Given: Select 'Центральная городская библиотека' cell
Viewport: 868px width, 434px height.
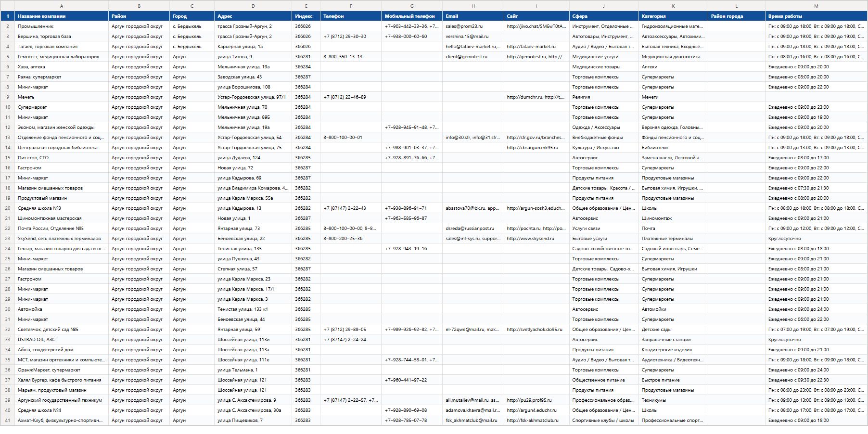Looking at the screenshot, I should 62,147.
